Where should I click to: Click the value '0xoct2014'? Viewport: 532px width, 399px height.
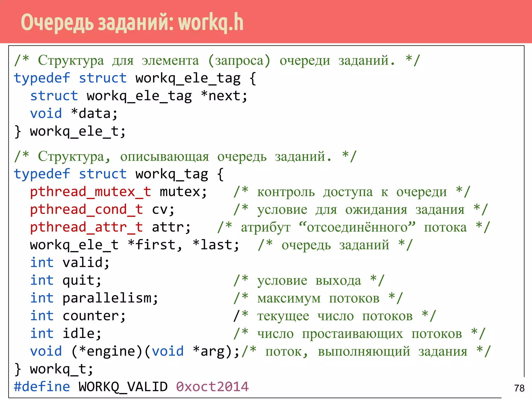point(212,387)
